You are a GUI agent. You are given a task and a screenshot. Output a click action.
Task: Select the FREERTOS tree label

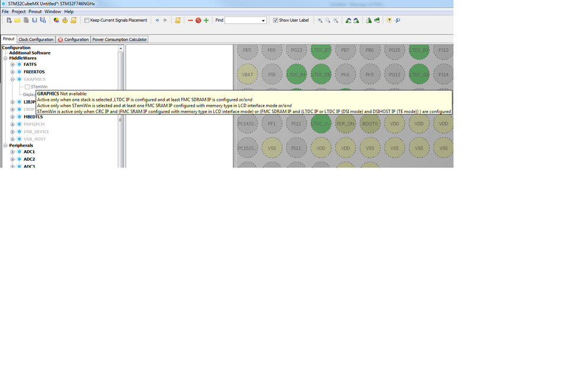pyautogui.click(x=34, y=72)
